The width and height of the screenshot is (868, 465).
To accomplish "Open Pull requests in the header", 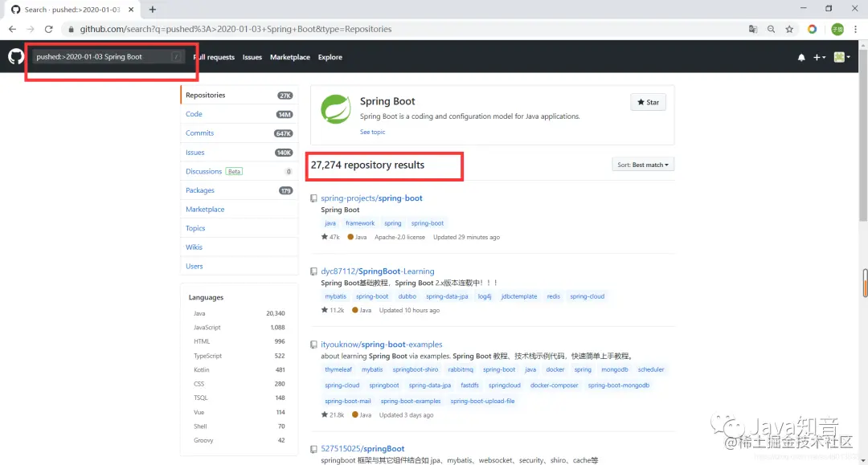I will pos(214,57).
